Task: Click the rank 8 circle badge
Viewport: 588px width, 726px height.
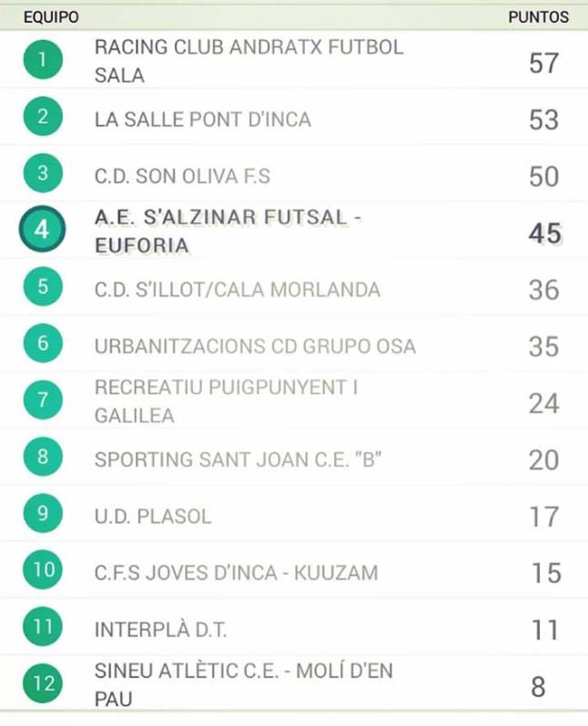Action: point(43,457)
